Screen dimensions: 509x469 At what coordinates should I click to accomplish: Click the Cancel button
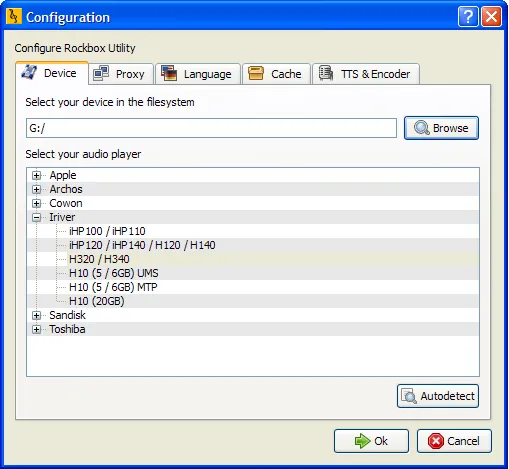tap(454, 441)
